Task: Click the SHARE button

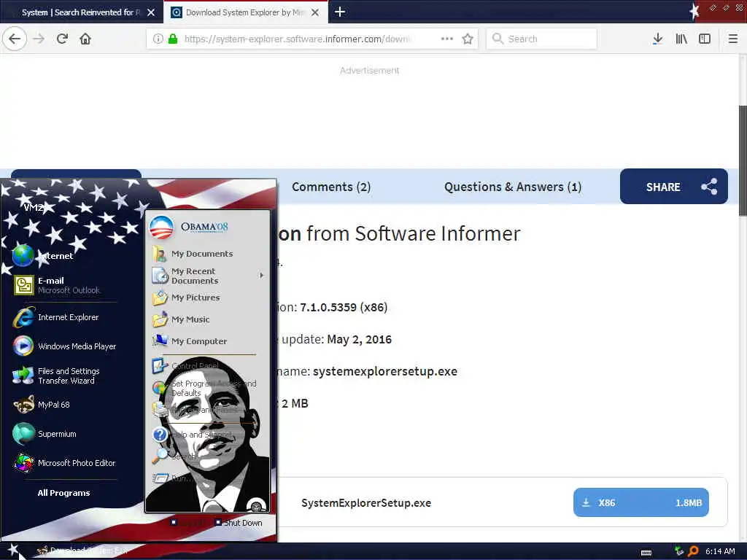Action: pyautogui.click(x=673, y=187)
